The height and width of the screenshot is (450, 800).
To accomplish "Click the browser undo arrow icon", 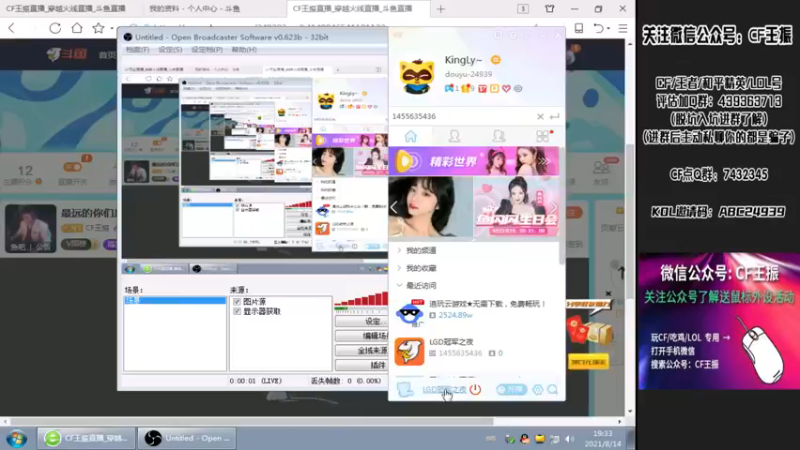I will 599,28.
